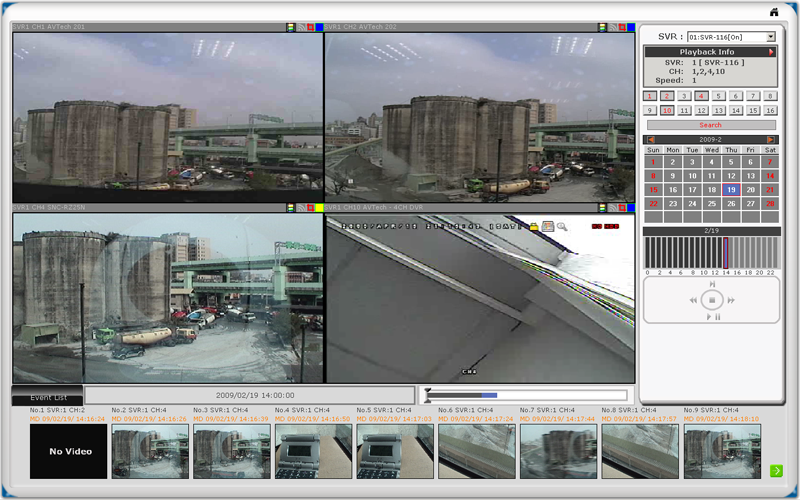Click the home icon at top right
The width and height of the screenshot is (800, 500).
coord(774,11)
